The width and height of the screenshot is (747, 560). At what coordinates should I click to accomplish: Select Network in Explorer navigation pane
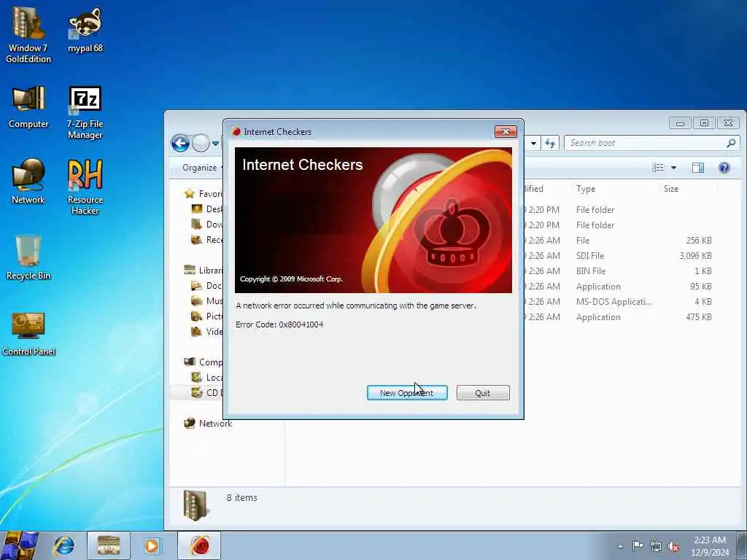click(x=208, y=424)
